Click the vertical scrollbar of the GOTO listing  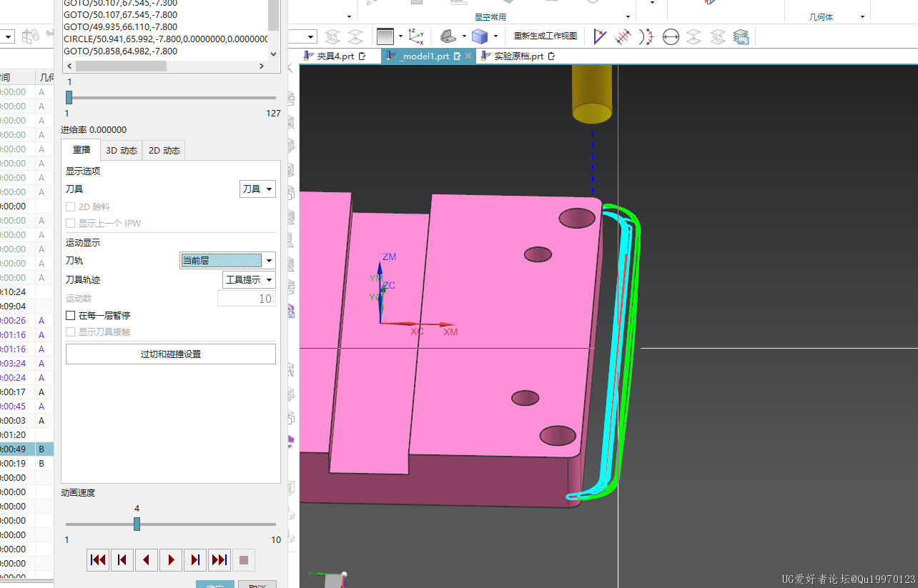click(274, 15)
